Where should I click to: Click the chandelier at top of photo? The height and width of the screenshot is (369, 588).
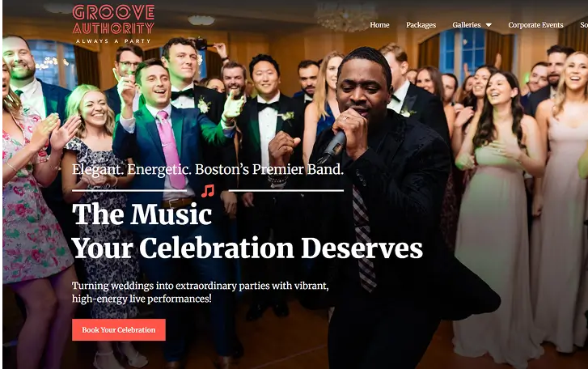pos(345,15)
